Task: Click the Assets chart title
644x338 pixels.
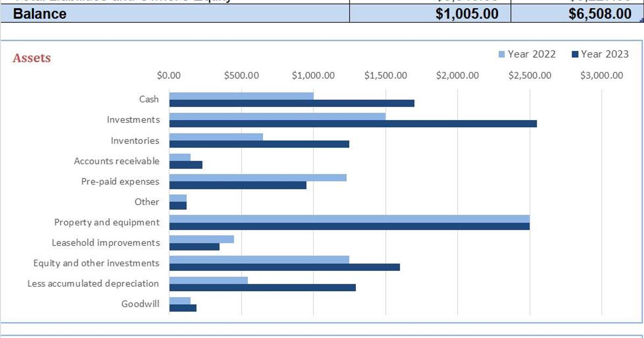Action: click(x=31, y=58)
